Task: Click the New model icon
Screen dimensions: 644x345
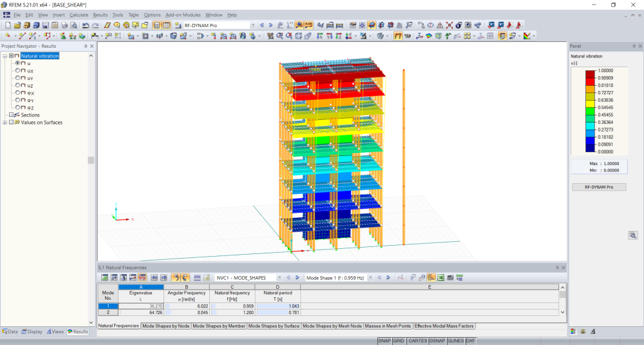Action: (8, 26)
